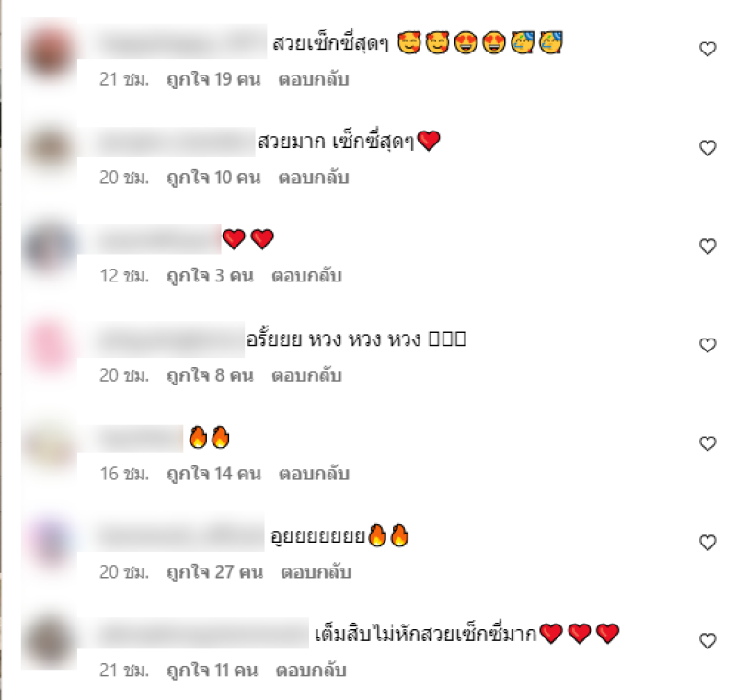Screen dimensions: 736x700
Task: Reply to the 'อรั้ยยย หวง' comment
Action: click(x=306, y=375)
